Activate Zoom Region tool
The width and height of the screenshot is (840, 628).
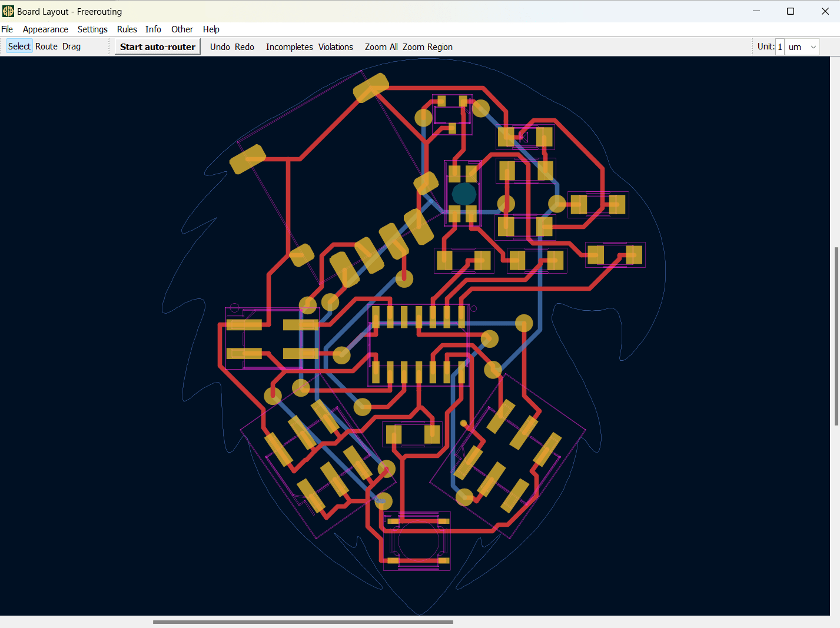coord(427,47)
